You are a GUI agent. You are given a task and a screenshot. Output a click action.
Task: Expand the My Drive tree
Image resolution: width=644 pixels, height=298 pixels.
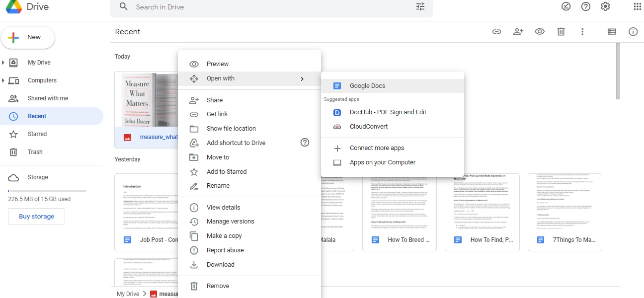[x=3, y=63]
